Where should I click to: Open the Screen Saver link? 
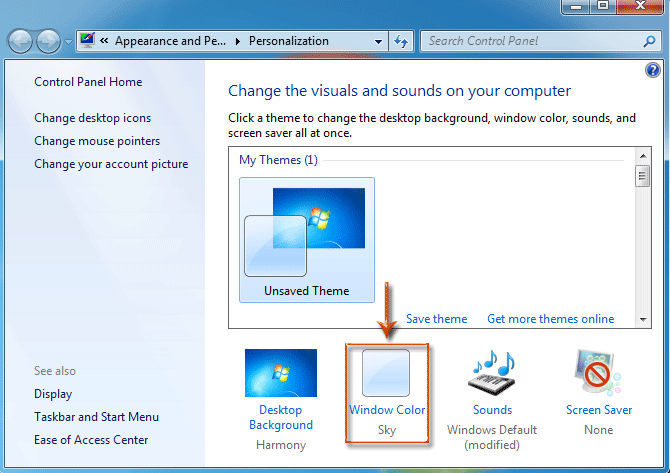pos(599,410)
